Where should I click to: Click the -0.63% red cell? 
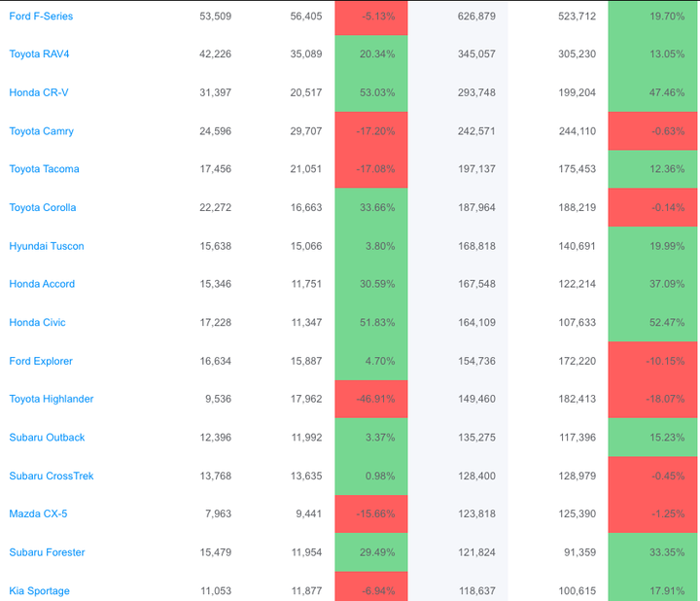pyautogui.click(x=652, y=131)
